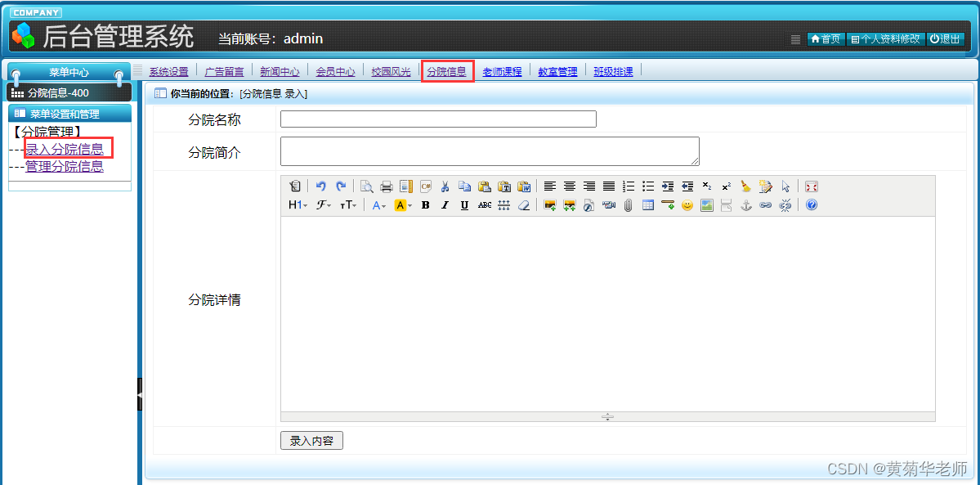The image size is (980, 485).
Task: Toggle bold formatting
Action: (426, 205)
